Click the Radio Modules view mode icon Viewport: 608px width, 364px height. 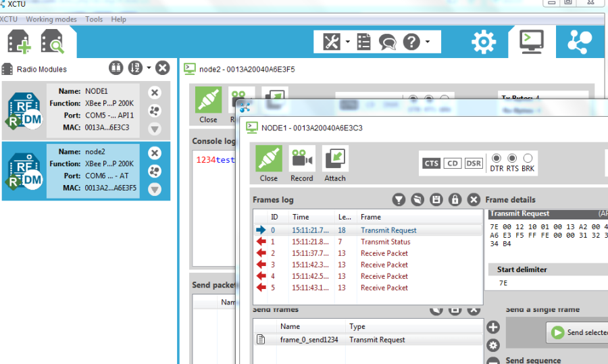(x=116, y=68)
